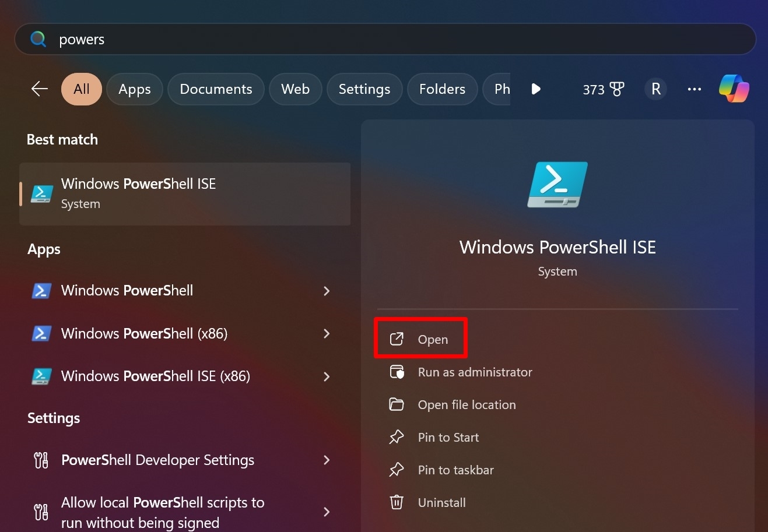Go back using the left arrow
This screenshot has height=532, width=768.
[39, 89]
